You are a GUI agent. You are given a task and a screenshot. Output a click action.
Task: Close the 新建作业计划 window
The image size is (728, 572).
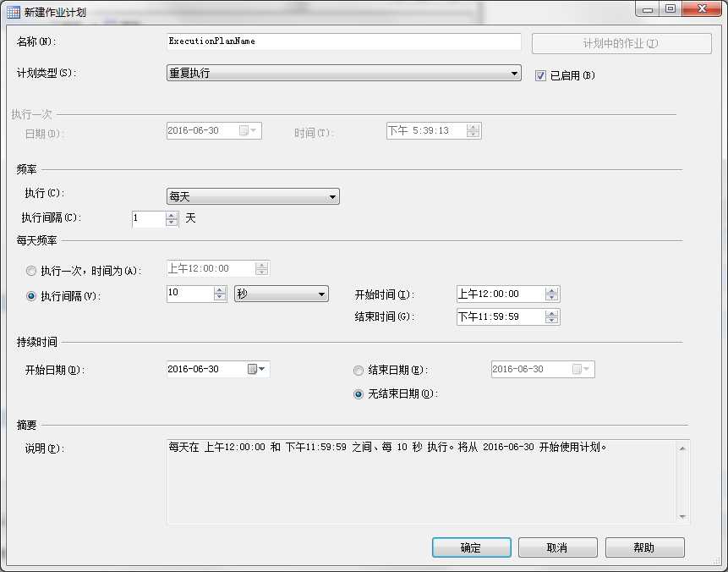pos(702,8)
